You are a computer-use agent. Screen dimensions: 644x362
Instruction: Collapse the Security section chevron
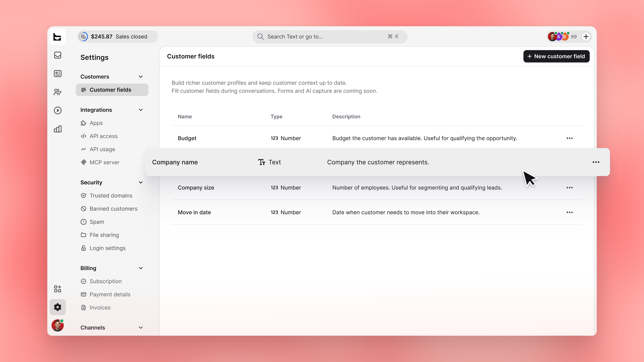click(x=141, y=182)
